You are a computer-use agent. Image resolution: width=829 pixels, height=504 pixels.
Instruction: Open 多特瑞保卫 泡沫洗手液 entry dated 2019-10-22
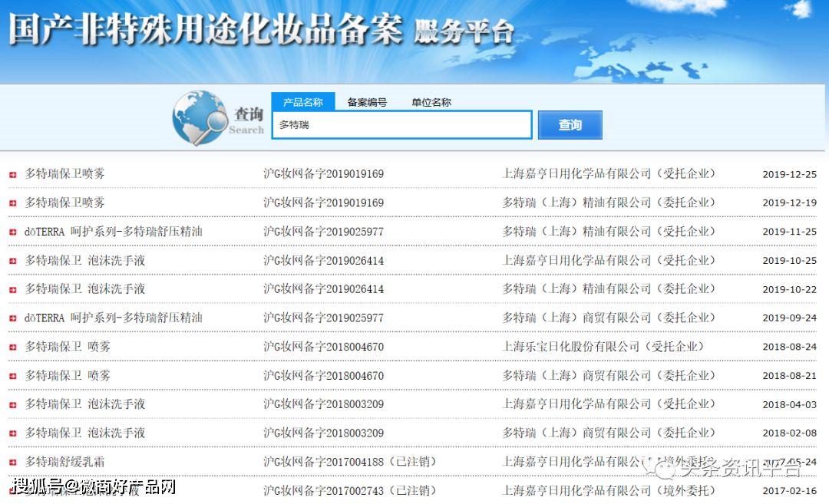(84, 289)
